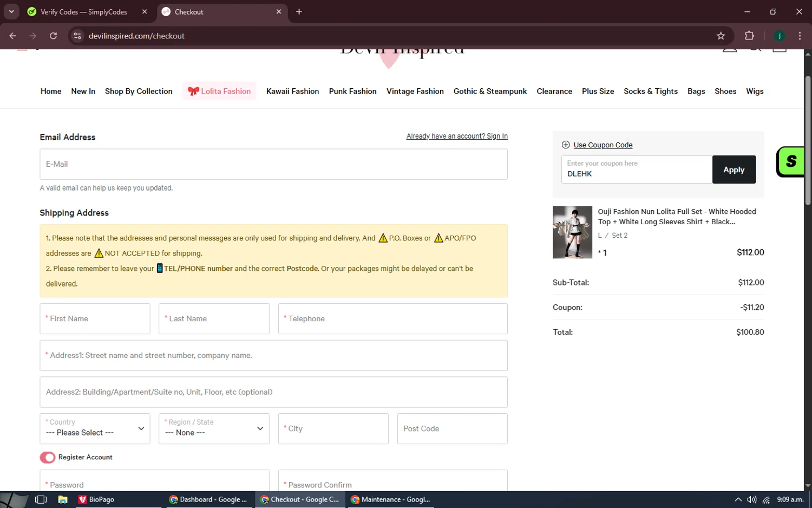Viewport: 812px width, 508px height.
Task: Reload the checkout page
Action: pyautogui.click(x=53, y=36)
